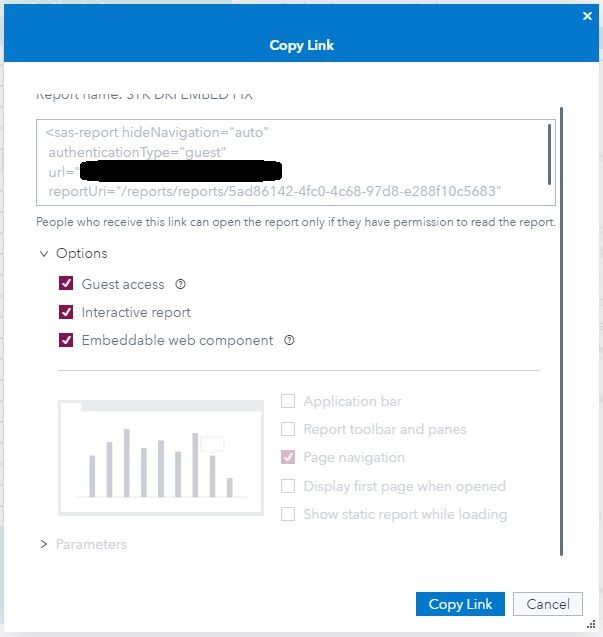Toggle the Interactive report checkbox
This screenshot has width=603, height=637.
pos(67,312)
